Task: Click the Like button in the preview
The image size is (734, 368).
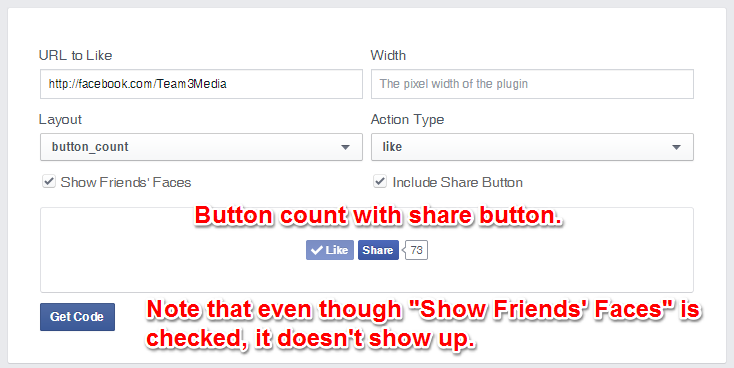Action: (x=330, y=250)
